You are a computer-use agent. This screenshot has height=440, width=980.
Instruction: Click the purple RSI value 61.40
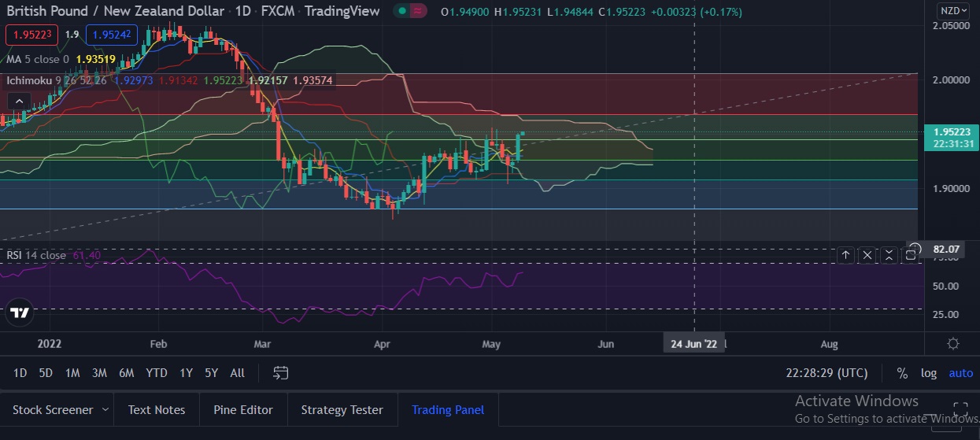(x=87, y=255)
